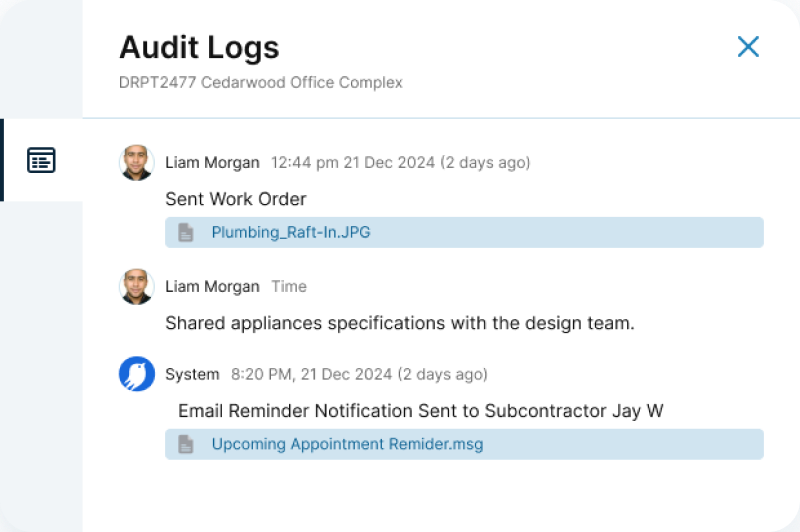Click file icon beside Plumbing_Raft-In.JPG
800x532 pixels.
[185, 233]
